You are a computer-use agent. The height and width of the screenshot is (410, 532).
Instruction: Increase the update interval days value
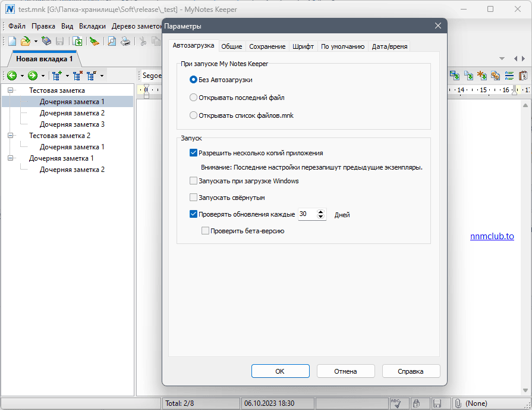pyautogui.click(x=320, y=212)
